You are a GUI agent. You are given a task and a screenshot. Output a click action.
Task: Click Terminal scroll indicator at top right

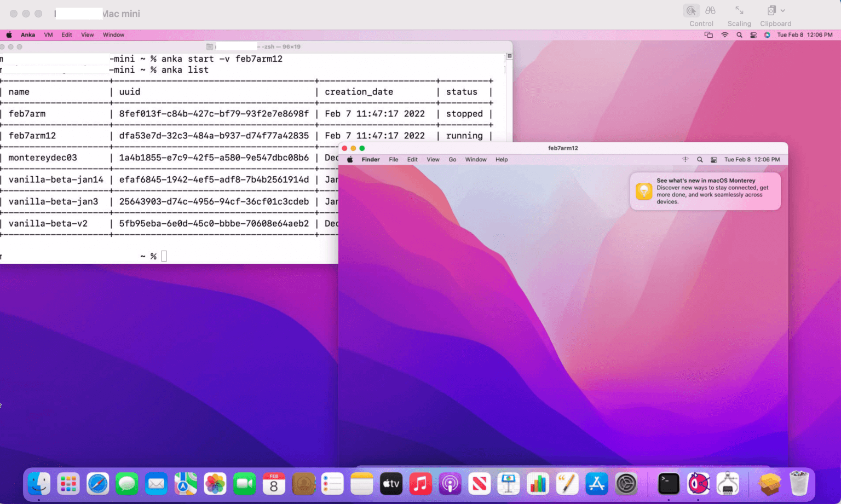(x=509, y=56)
